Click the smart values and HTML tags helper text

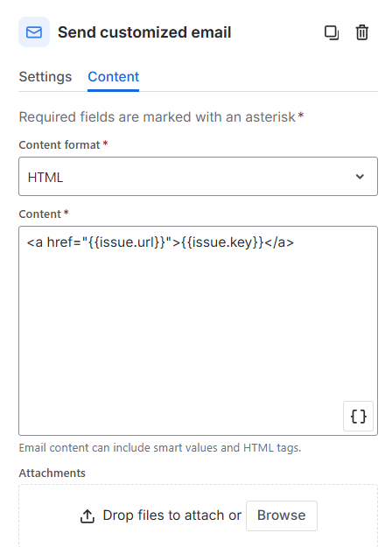coord(160,447)
